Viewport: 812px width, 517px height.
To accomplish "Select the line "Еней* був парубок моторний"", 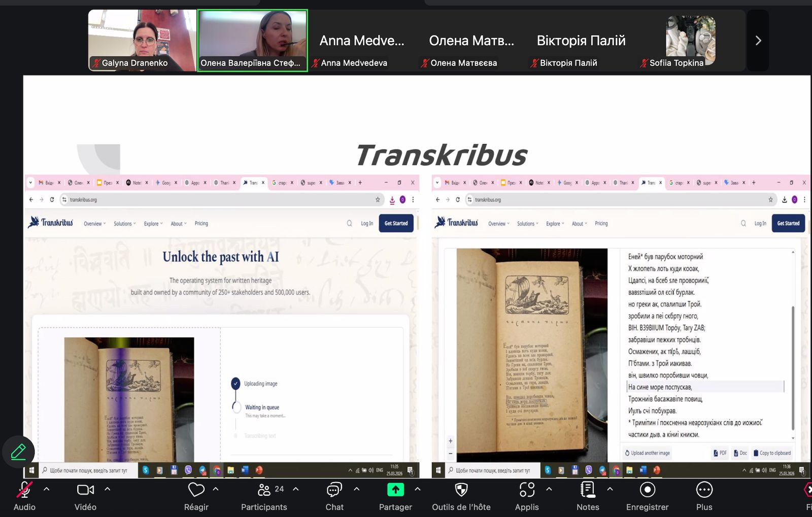I will click(665, 257).
